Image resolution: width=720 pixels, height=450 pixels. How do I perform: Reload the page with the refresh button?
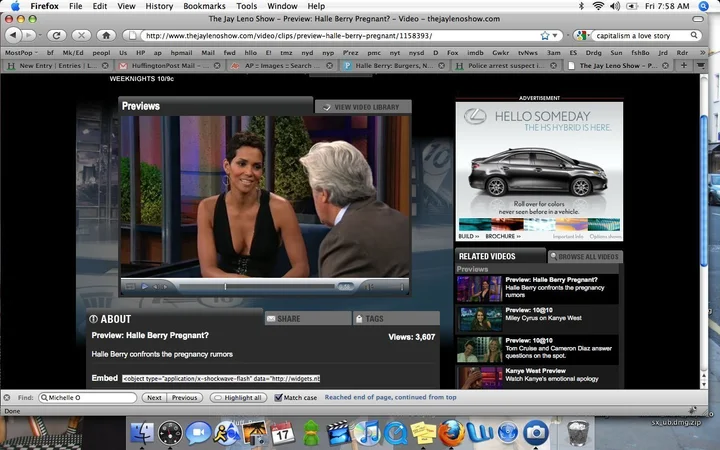coord(56,35)
